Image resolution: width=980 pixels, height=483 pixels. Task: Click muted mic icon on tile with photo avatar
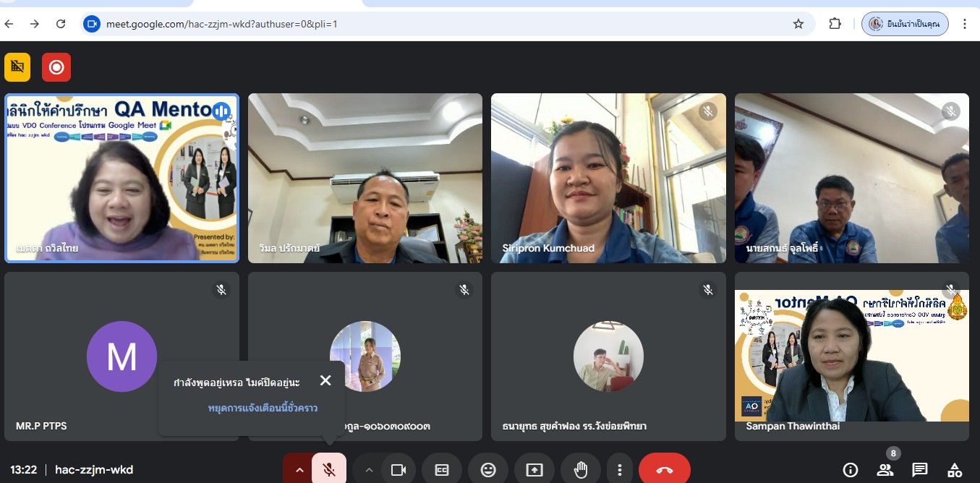[464, 290]
